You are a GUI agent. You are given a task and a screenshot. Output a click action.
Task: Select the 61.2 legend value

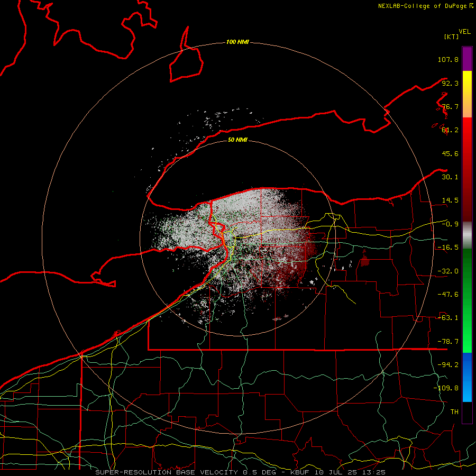coord(450,130)
